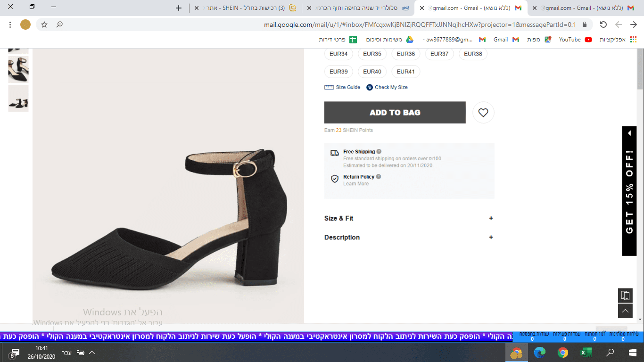
Task: Click the floating feedback icon above back-to-top
Action: click(625, 296)
